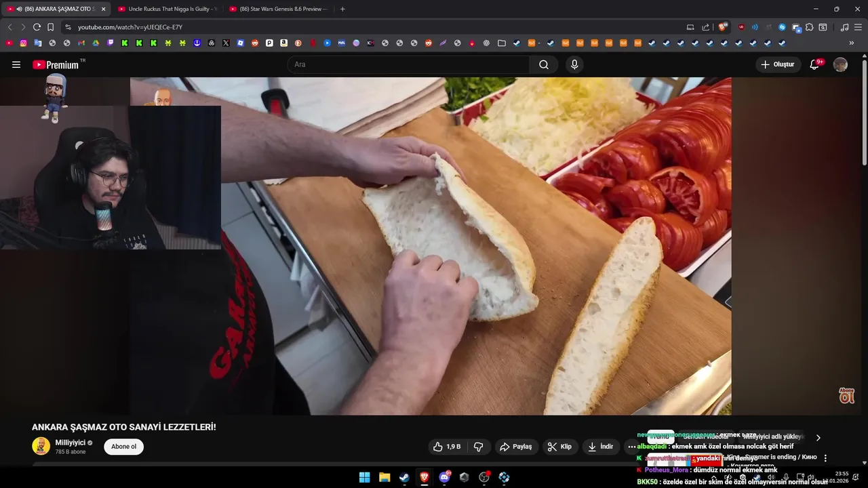Start voice search with microphone icon
This screenshot has width=868, height=488.
(574, 64)
